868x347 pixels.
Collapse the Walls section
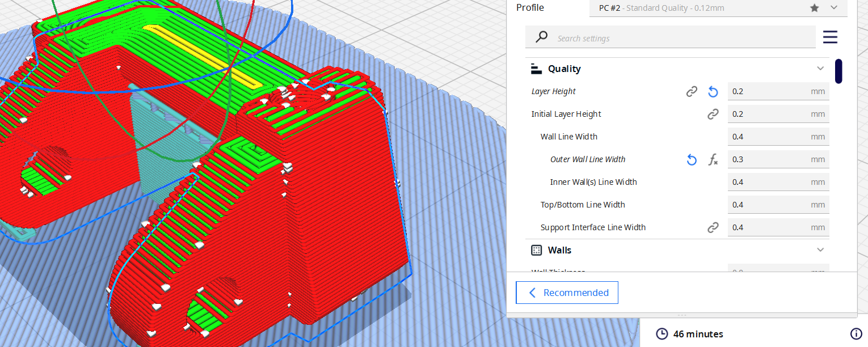pos(820,250)
